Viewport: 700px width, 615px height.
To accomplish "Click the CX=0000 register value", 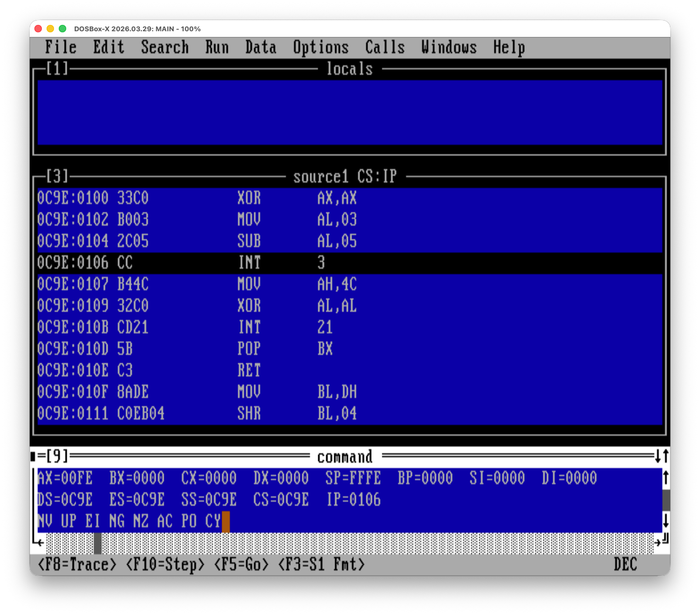I will tap(209, 478).
